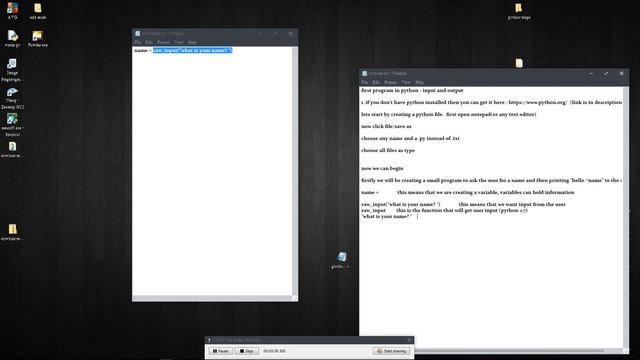
Task: Click the right Notepad's vertical scrollbar
Action: pyautogui.click(x=626, y=217)
